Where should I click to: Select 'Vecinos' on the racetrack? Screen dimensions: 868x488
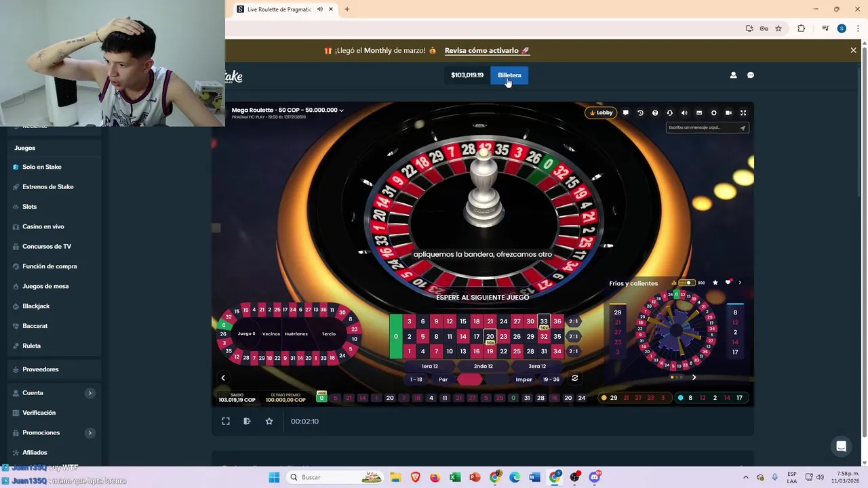click(271, 334)
